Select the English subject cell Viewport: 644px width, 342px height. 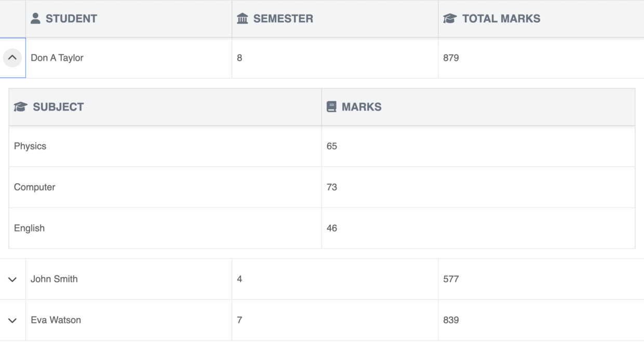point(29,228)
